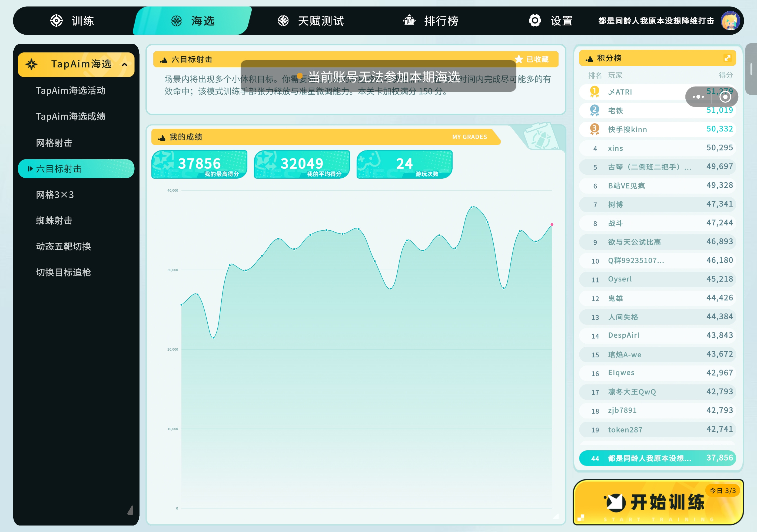Collapse the TapAim海选 section chevron
Image resolution: width=757 pixels, height=532 pixels.
tap(125, 65)
